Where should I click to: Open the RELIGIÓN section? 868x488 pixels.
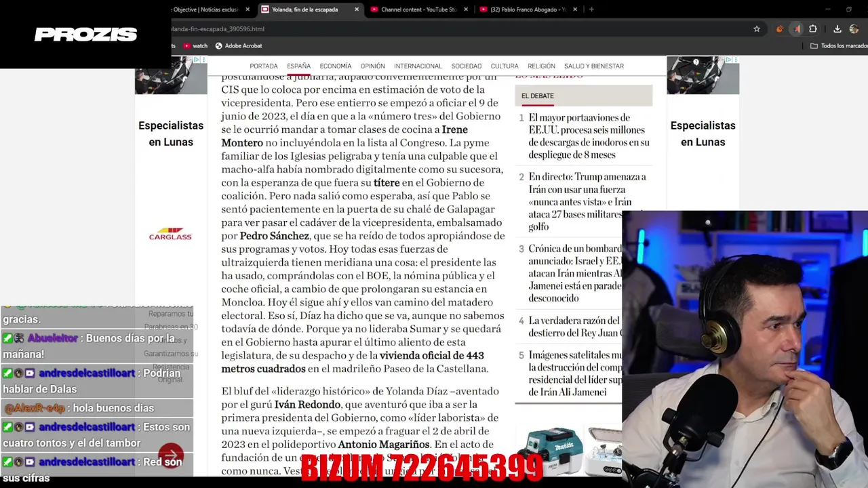[x=541, y=66]
